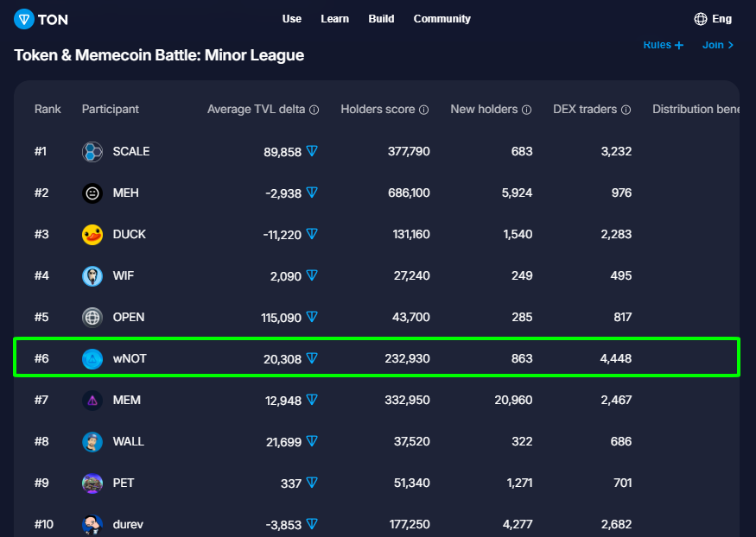Click the Average TVL delta header
This screenshot has height=537, width=756.
[256, 110]
